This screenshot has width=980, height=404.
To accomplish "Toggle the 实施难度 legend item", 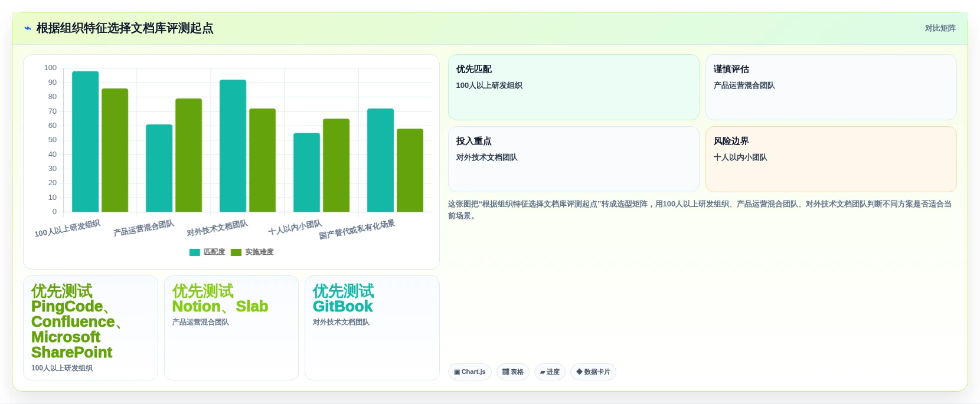I will coord(252,252).
